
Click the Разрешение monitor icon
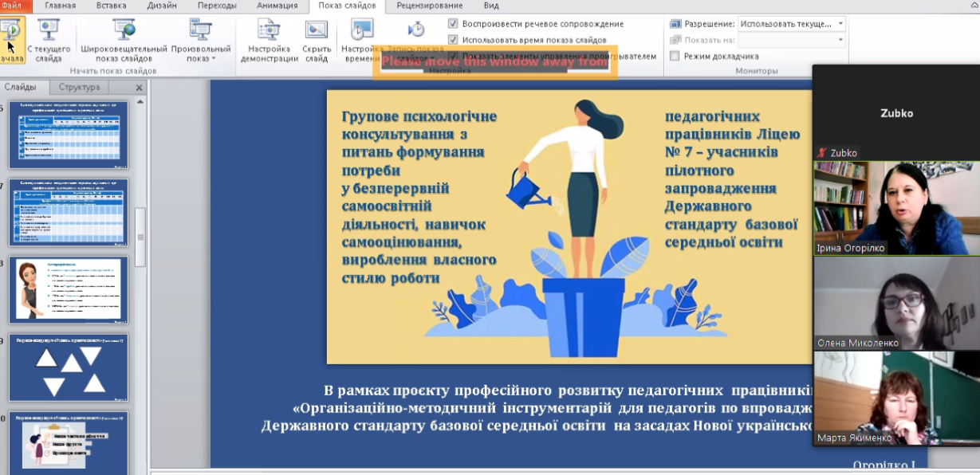(x=675, y=24)
